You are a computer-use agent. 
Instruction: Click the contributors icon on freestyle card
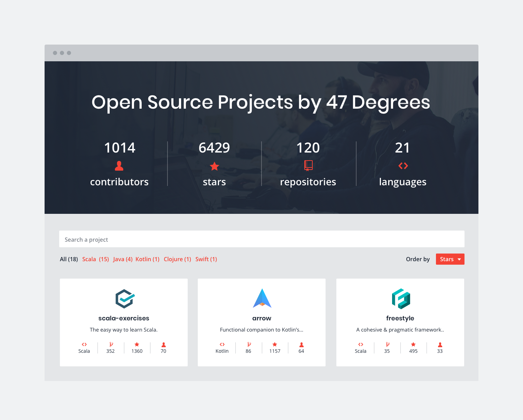tap(440, 345)
